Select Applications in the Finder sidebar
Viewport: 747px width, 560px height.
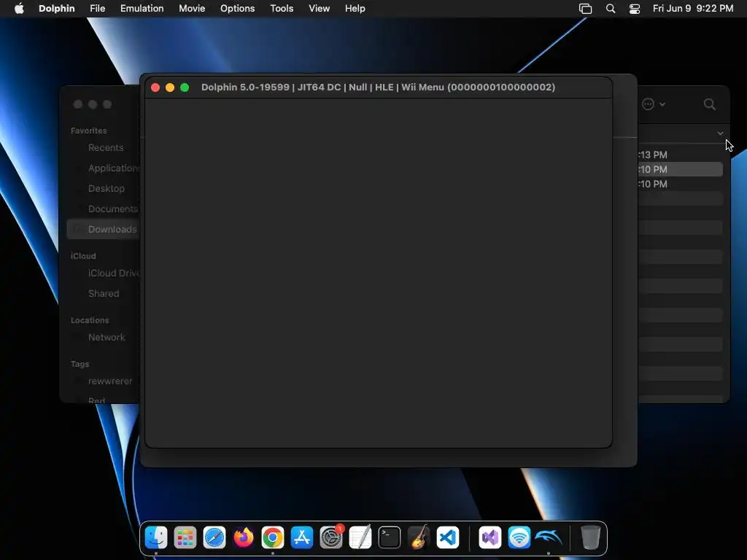[113, 168]
